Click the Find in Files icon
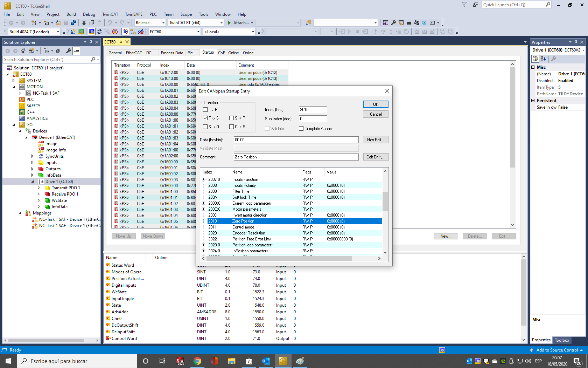Viewport: 588px width, 368px height. 308,23
